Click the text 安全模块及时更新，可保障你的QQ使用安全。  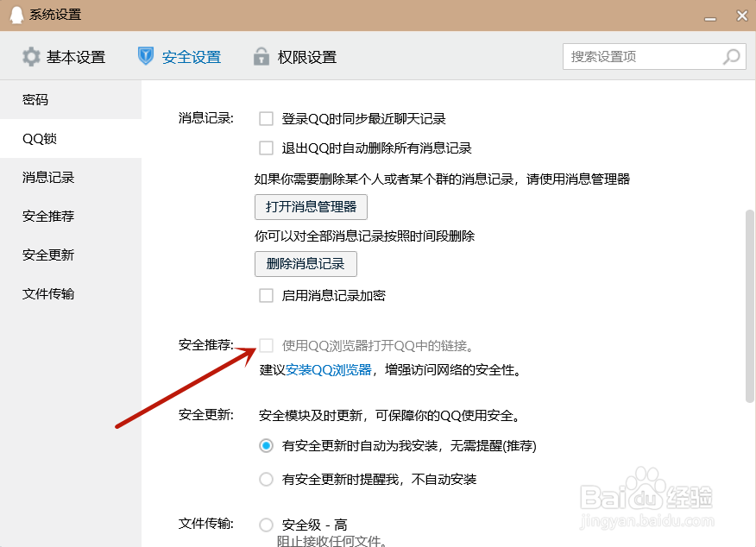point(391,416)
